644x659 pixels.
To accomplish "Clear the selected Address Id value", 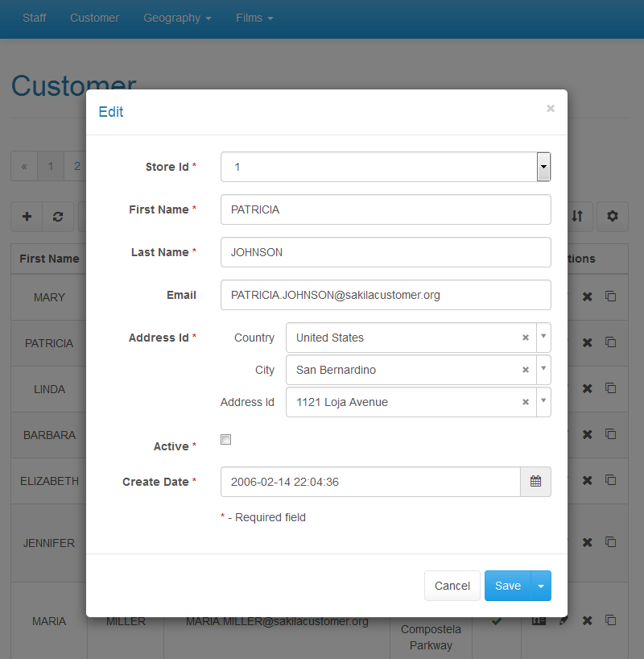I will (526, 402).
